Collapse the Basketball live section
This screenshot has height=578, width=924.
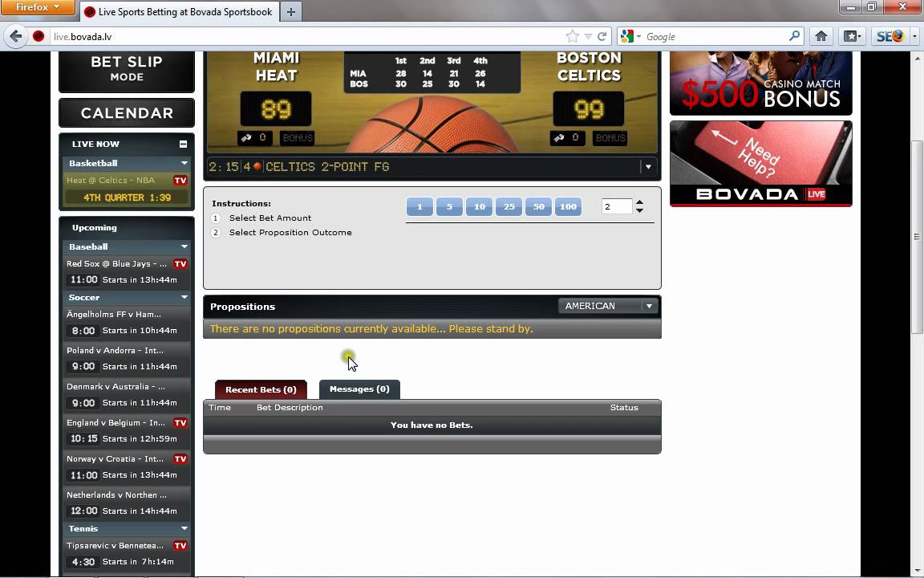[184, 164]
